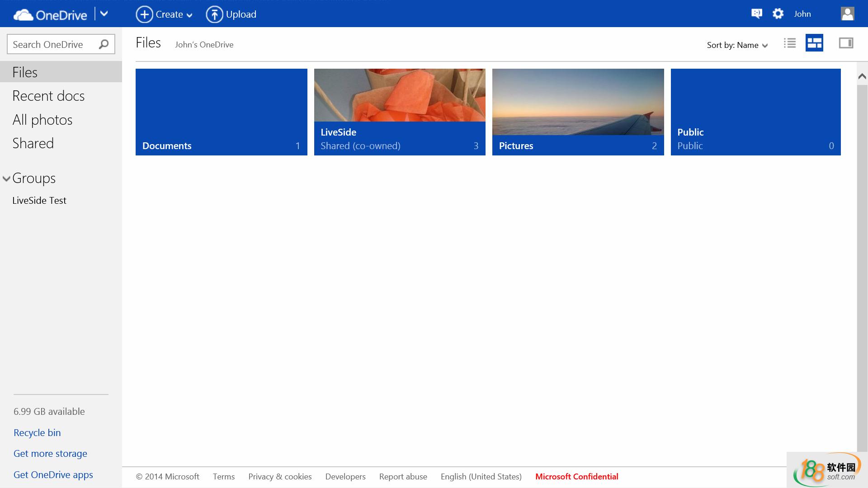Click English (United States) language link
Image resolution: width=868 pixels, height=488 pixels.
click(481, 477)
